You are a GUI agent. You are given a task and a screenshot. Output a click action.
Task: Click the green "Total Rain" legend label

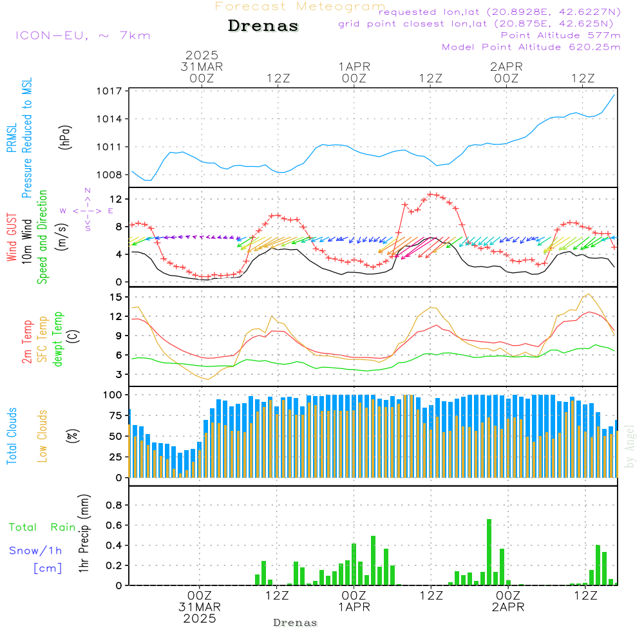click(43, 527)
